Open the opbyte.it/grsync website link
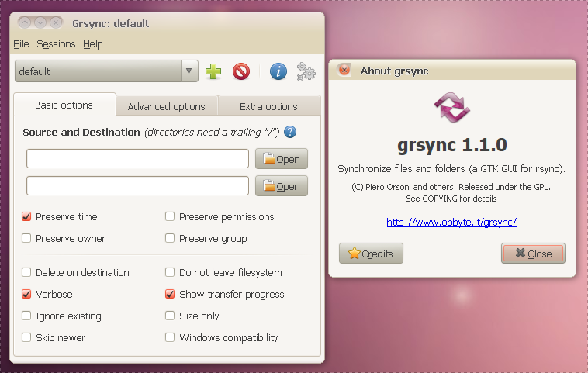The height and width of the screenshot is (373, 588). (x=451, y=223)
